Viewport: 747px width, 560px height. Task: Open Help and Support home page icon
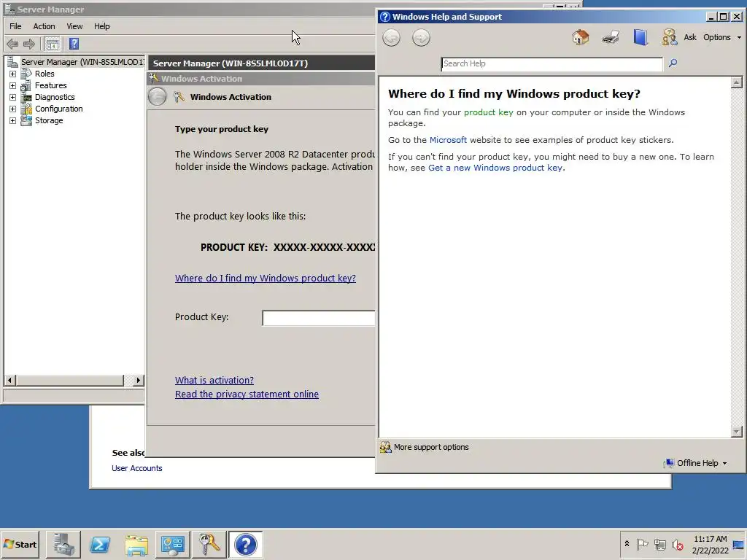(x=580, y=37)
